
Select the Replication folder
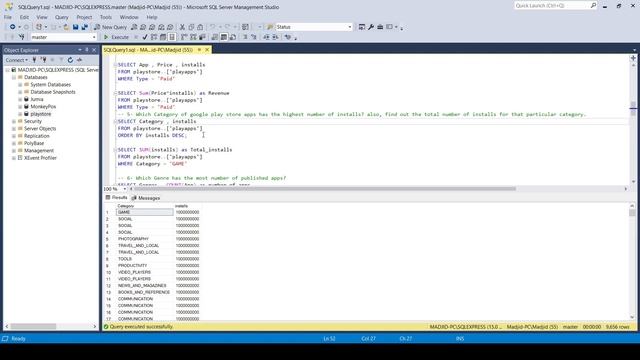(36, 136)
